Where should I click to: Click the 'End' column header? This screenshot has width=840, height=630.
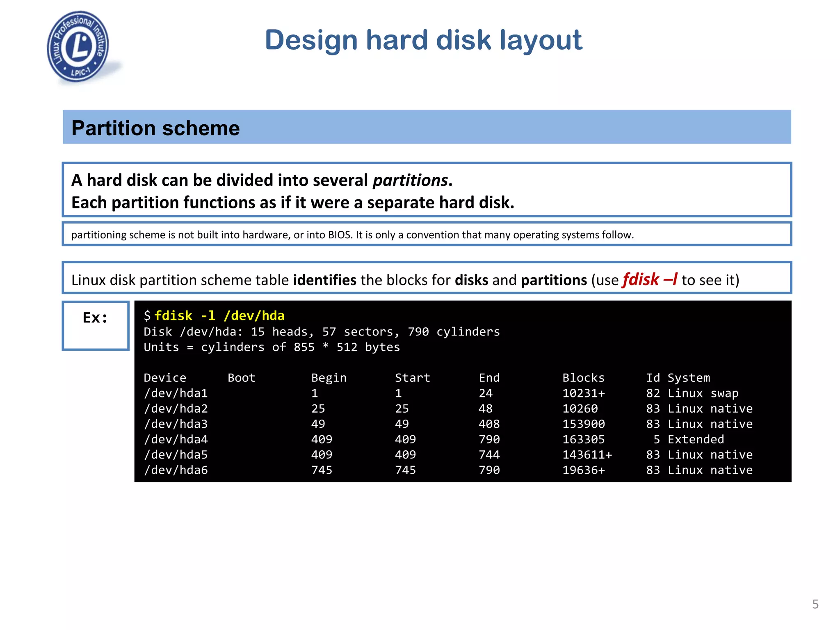click(x=489, y=378)
